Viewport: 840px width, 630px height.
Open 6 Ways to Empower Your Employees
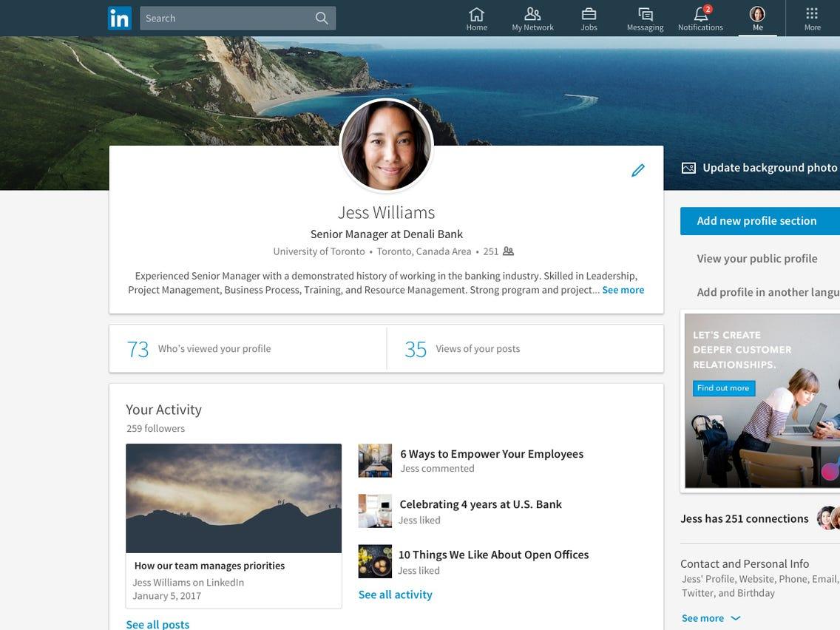(x=492, y=454)
